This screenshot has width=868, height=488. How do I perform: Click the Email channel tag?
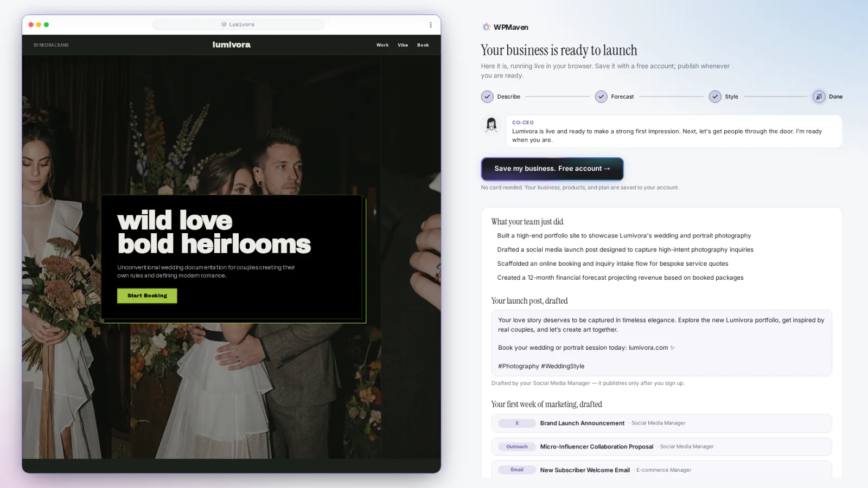click(517, 470)
